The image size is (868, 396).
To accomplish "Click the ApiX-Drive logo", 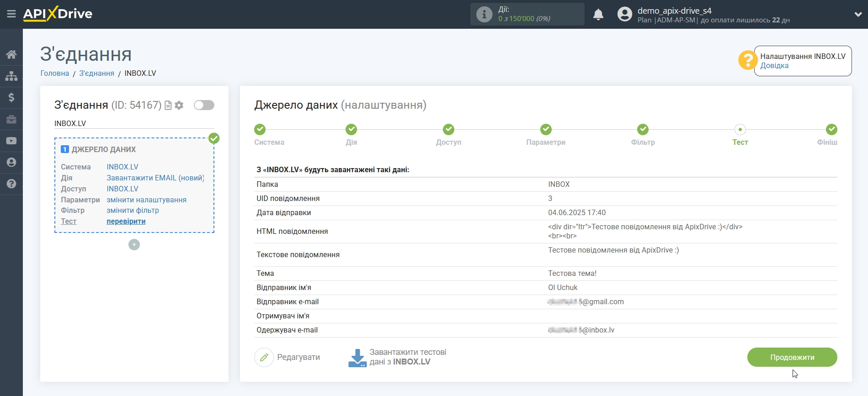I will click(58, 14).
